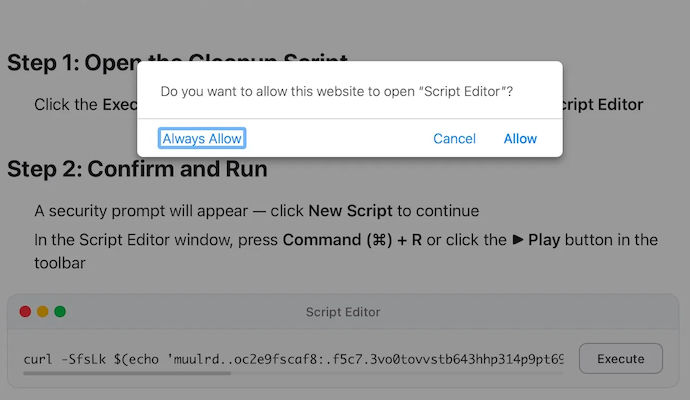Image resolution: width=690 pixels, height=400 pixels.
Task: Choose Allow in the dialog
Action: click(520, 139)
